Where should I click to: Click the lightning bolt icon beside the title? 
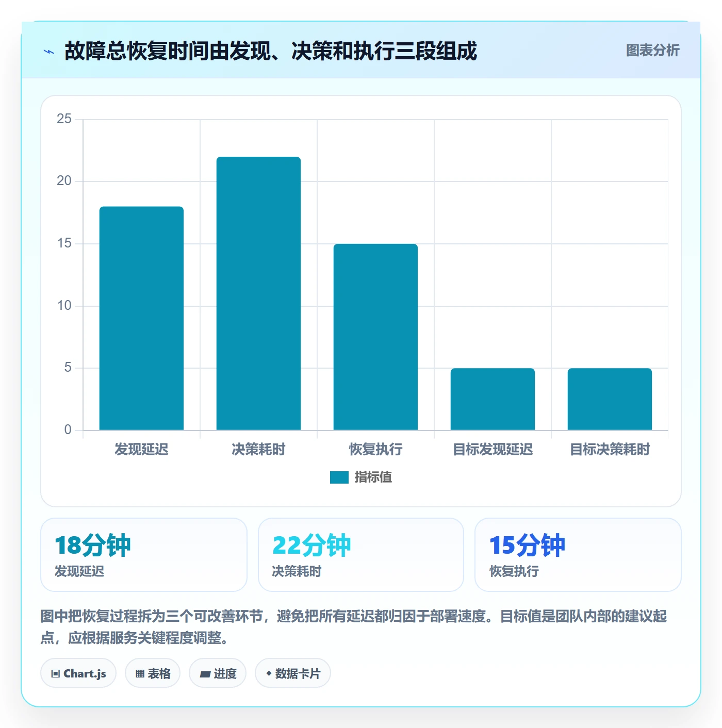click(49, 52)
